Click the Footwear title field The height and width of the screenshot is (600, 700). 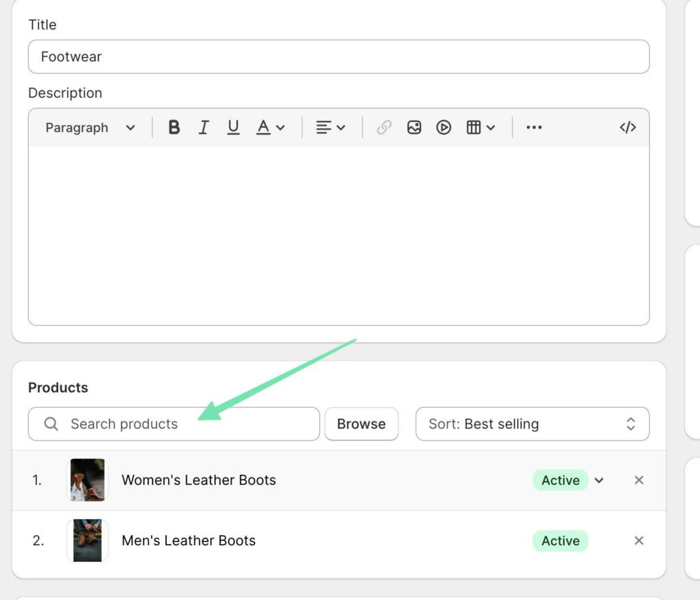tap(338, 57)
